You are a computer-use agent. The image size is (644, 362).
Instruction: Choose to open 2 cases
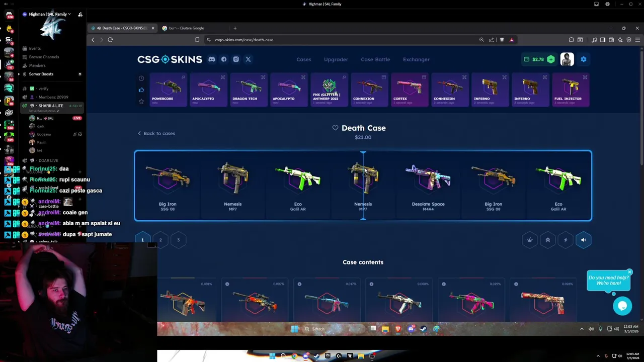160,240
